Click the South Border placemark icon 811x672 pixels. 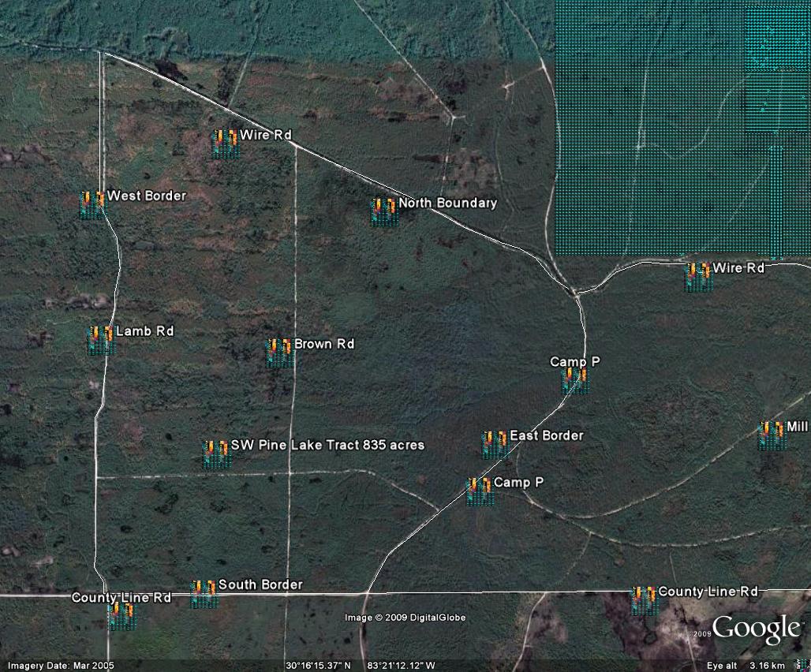[x=204, y=593]
